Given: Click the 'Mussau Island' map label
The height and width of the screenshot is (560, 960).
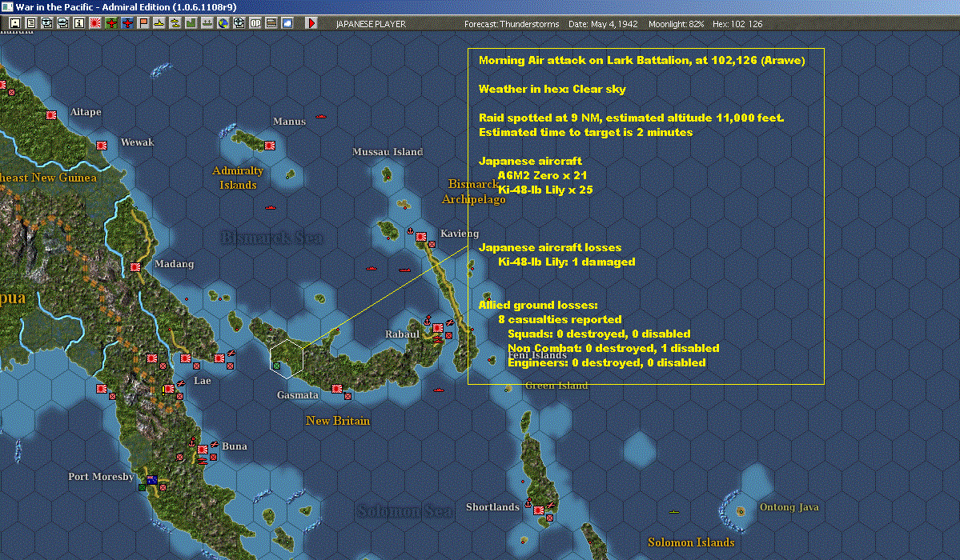Looking at the screenshot, I should (388, 152).
